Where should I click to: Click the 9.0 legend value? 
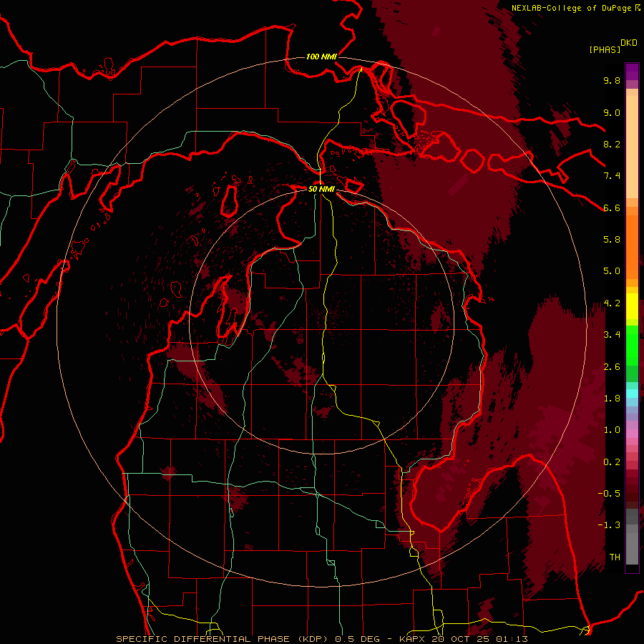[x=612, y=112]
